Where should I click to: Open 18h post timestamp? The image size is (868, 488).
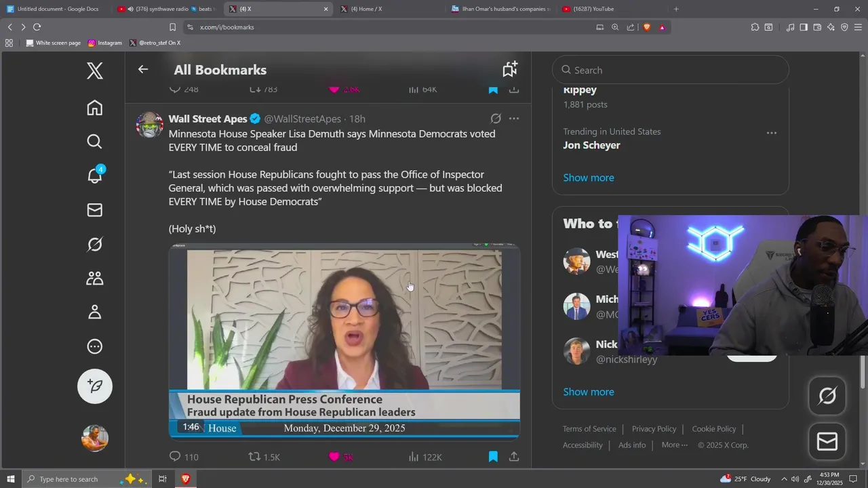pyautogui.click(x=357, y=119)
